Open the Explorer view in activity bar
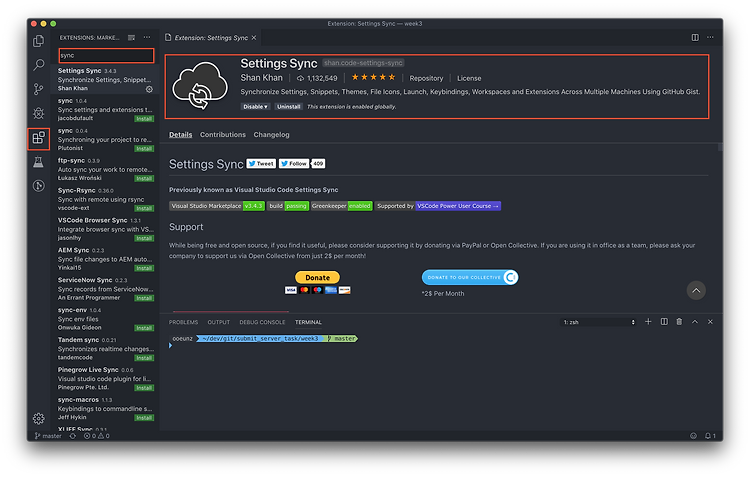 39,41
